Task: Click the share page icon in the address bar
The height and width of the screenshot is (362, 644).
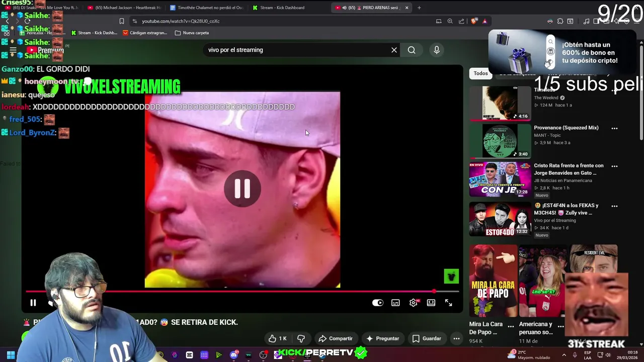Action: coord(461,21)
